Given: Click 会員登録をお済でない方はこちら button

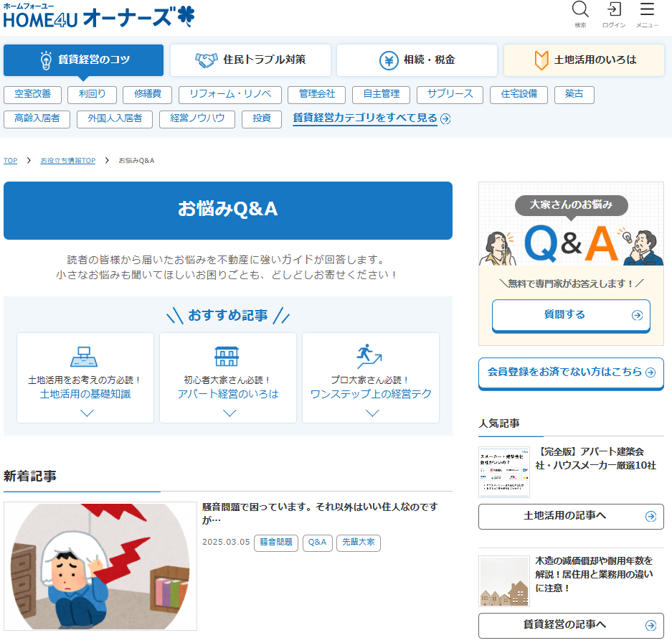Looking at the screenshot, I should coord(571,372).
